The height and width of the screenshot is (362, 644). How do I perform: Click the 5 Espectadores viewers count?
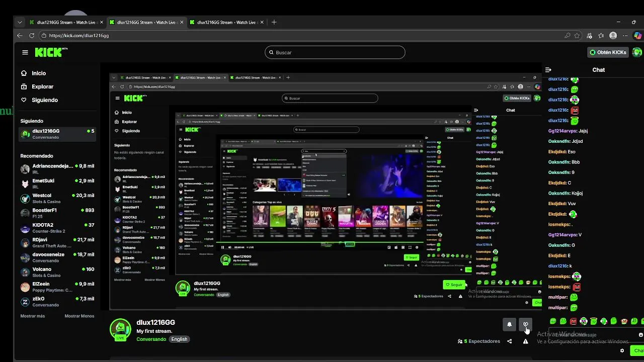(x=478, y=341)
